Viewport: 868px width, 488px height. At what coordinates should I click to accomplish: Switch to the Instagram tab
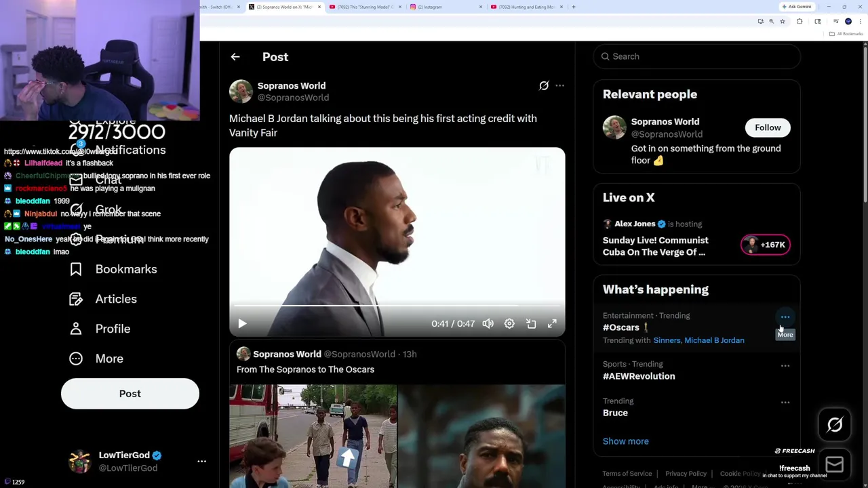coord(446,7)
